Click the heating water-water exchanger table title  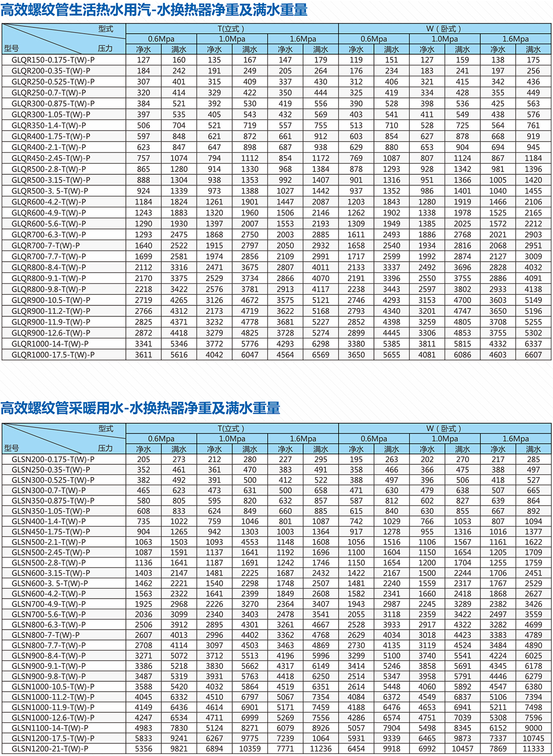(140, 408)
